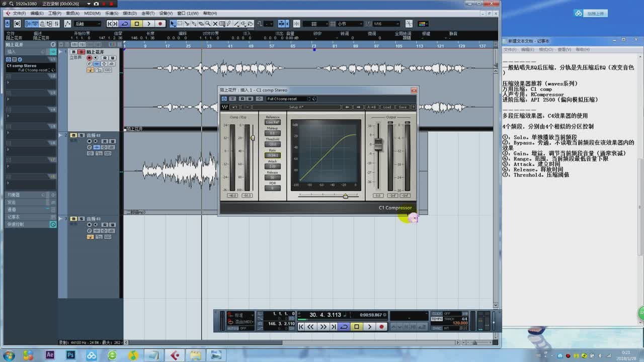Image resolution: width=644 pixels, height=362 pixels.
Task: Select the zoom magnifier tool
Action: point(208,24)
